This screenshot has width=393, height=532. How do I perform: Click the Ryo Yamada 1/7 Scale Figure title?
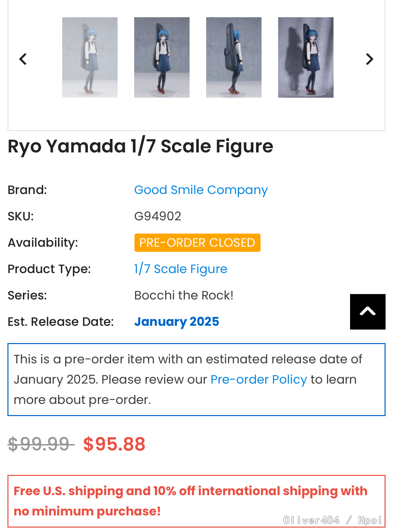140,146
